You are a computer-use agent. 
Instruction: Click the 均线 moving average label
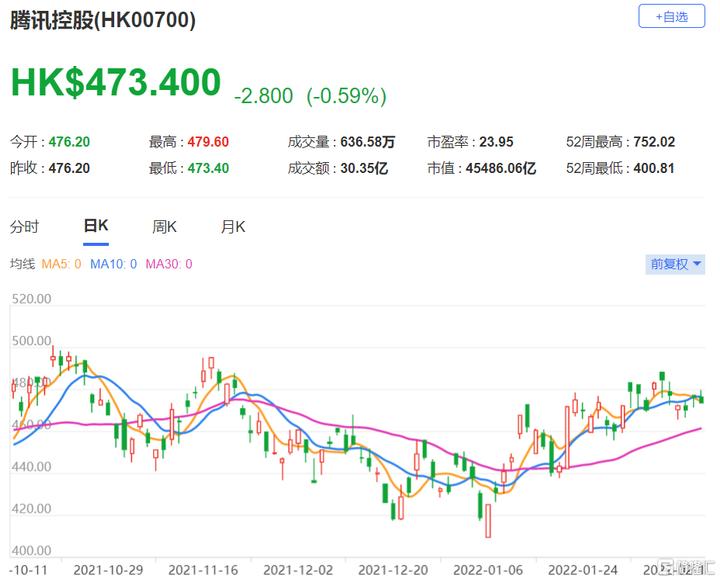pos(22,264)
